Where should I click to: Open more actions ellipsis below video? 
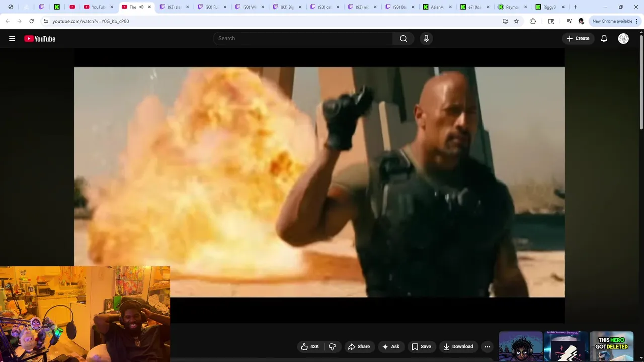point(487,346)
